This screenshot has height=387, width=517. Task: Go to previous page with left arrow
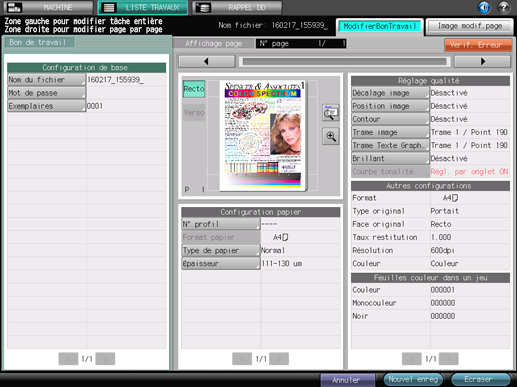tap(207, 61)
